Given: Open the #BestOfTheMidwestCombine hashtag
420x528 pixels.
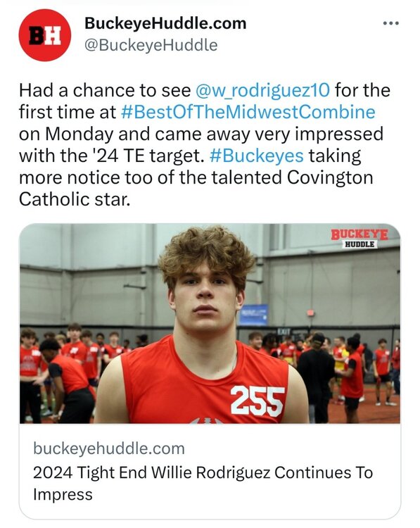Looking at the screenshot, I should tap(248, 112).
